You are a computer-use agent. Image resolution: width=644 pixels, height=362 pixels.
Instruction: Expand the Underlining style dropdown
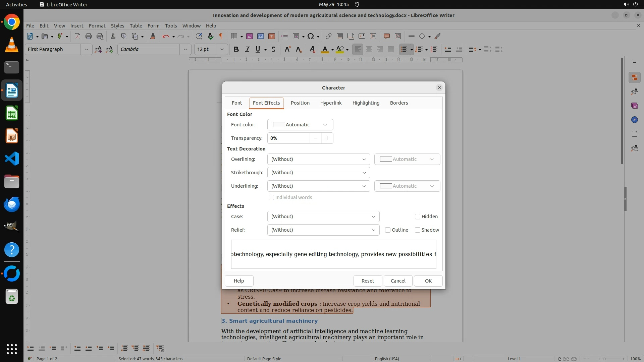point(318,186)
